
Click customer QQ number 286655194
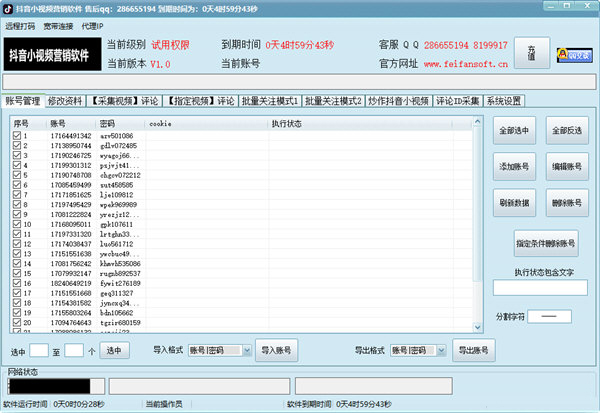tap(446, 45)
